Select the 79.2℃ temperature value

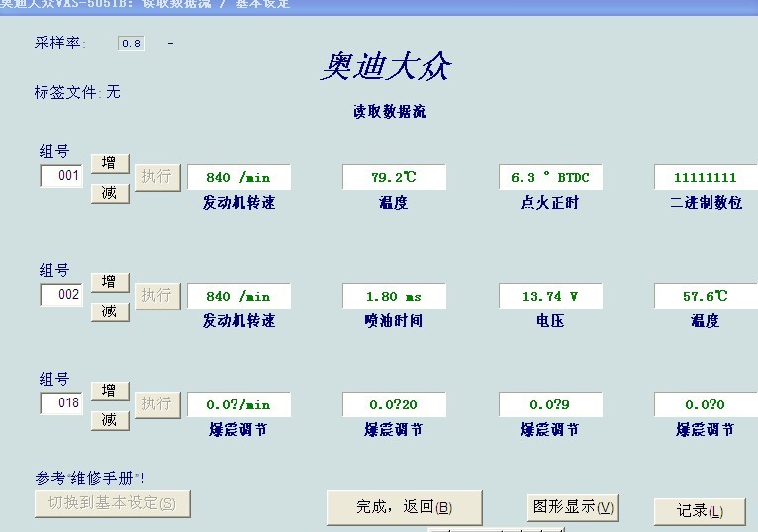pyautogui.click(x=394, y=177)
